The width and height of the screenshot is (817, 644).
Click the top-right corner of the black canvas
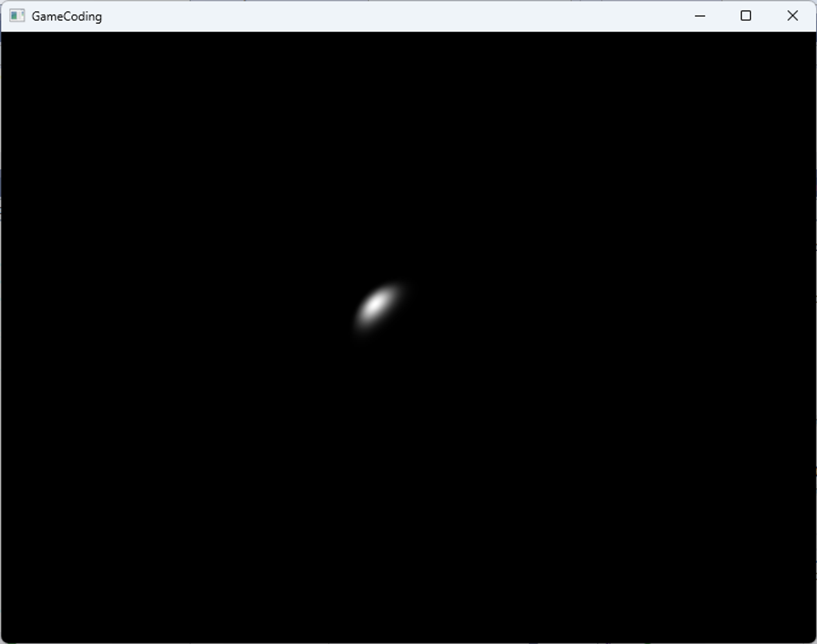tap(812, 35)
